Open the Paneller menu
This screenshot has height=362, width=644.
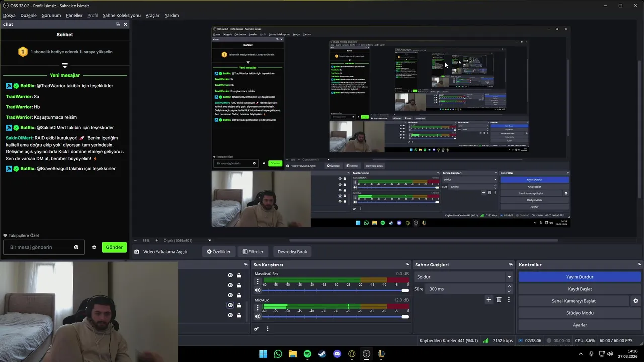(x=74, y=15)
